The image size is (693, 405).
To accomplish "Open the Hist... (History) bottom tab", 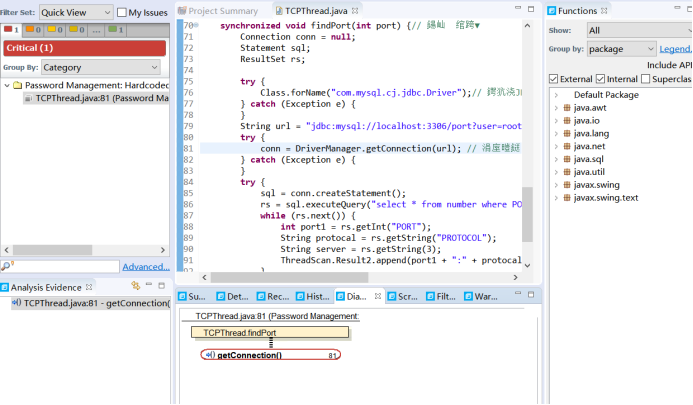I will (312, 297).
